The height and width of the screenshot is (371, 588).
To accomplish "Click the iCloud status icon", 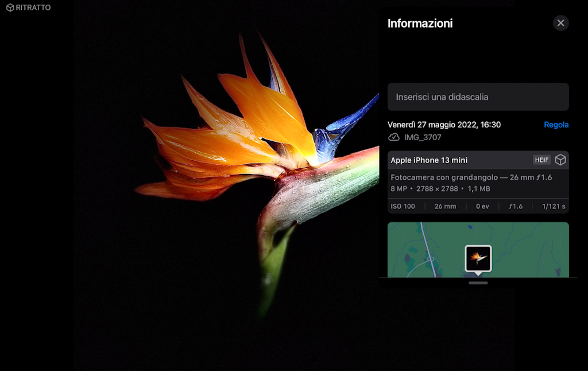I will [x=394, y=137].
